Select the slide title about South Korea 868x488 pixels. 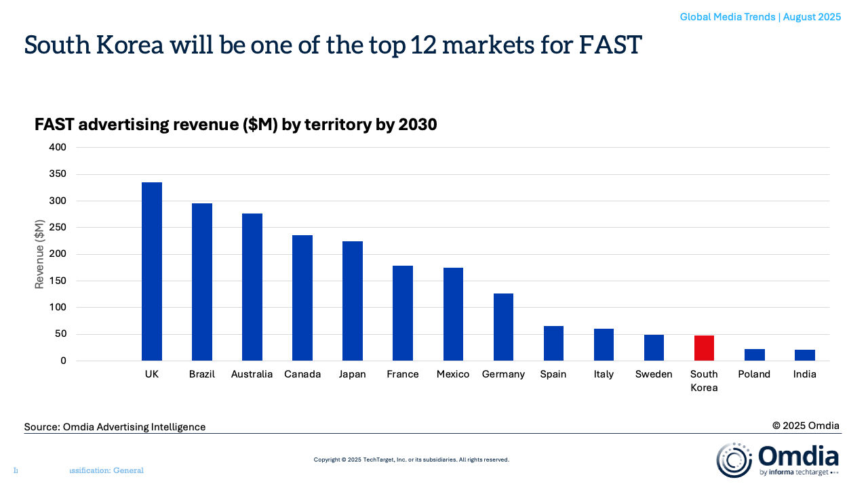(x=333, y=45)
